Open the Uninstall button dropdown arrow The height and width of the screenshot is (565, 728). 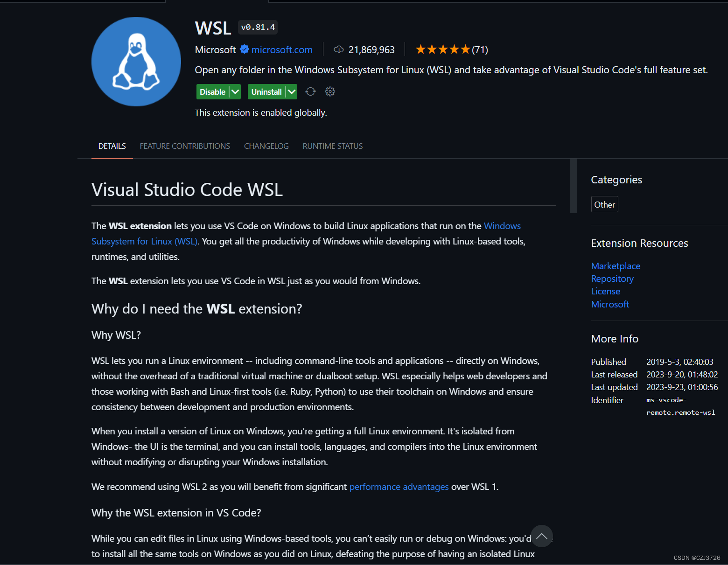pyautogui.click(x=292, y=91)
